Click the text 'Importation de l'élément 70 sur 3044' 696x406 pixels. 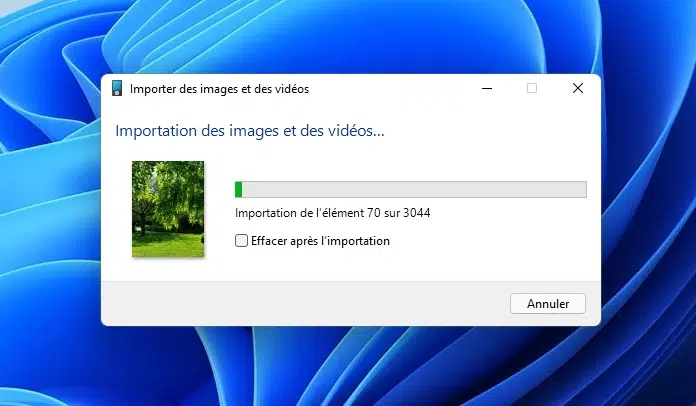(332, 213)
